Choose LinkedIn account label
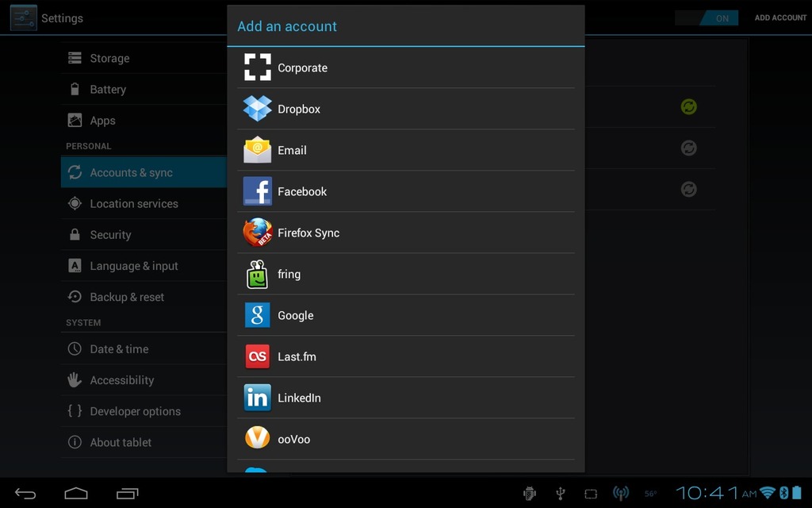 299,398
